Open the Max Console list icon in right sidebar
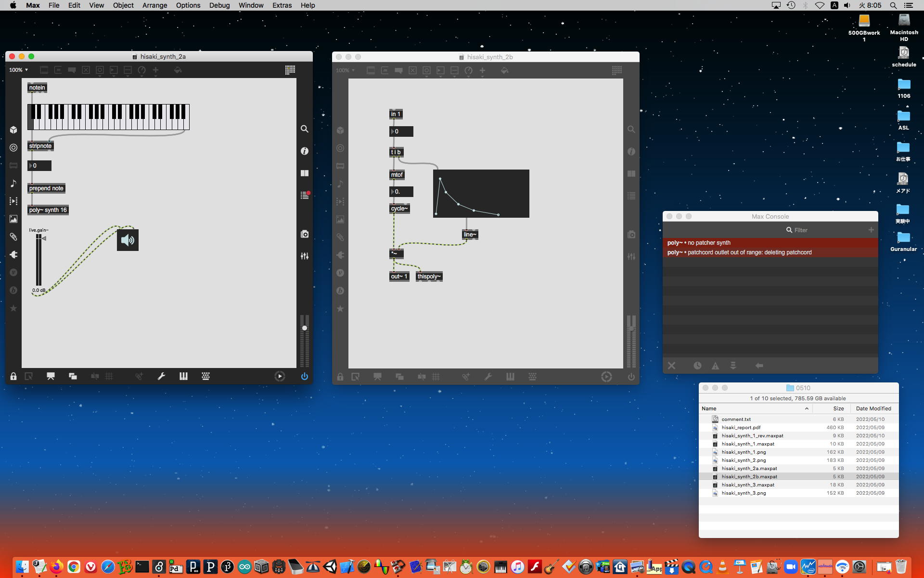Screen dimensions: 924x578 [305, 195]
